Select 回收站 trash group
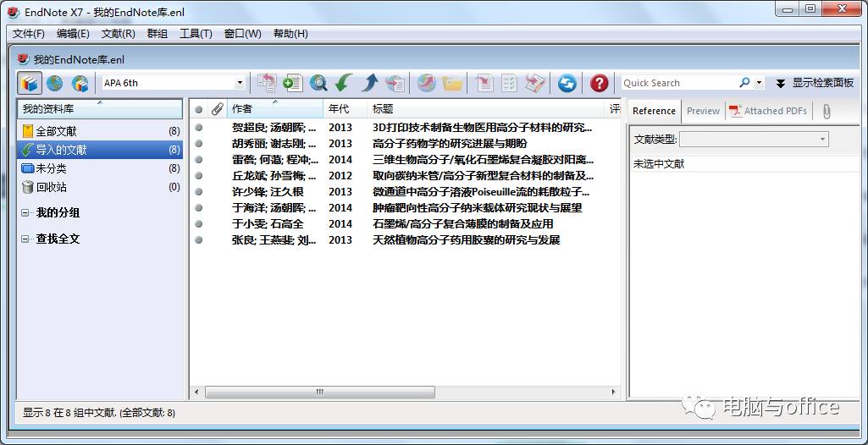 (x=100, y=188)
